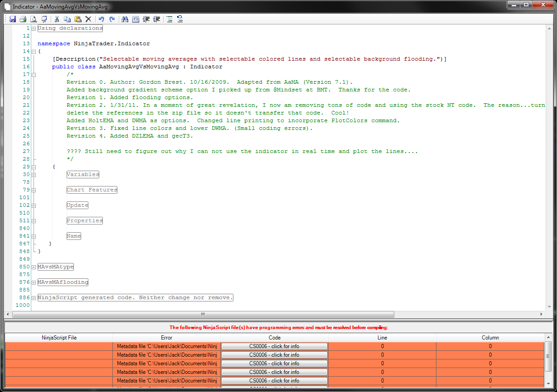Paste from clipboard using the toolbar icon
This screenshot has height=392, width=557.
click(x=77, y=19)
